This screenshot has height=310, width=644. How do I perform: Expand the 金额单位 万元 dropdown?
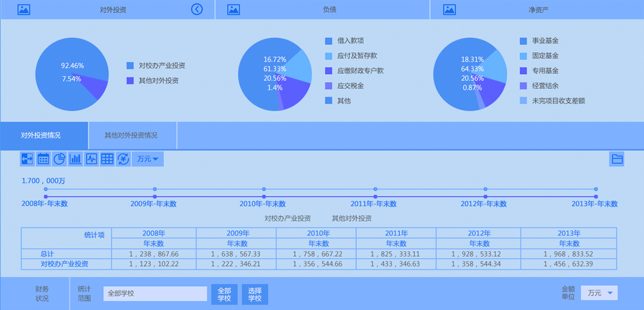click(x=599, y=293)
